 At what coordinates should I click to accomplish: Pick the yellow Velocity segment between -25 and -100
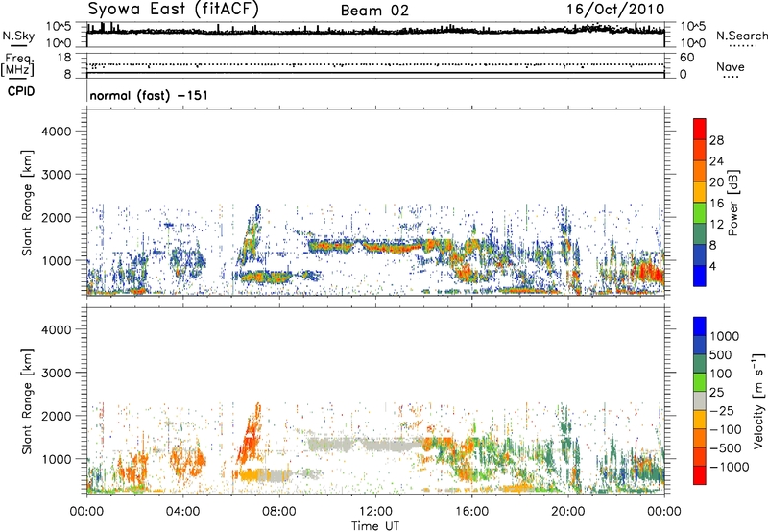click(700, 420)
